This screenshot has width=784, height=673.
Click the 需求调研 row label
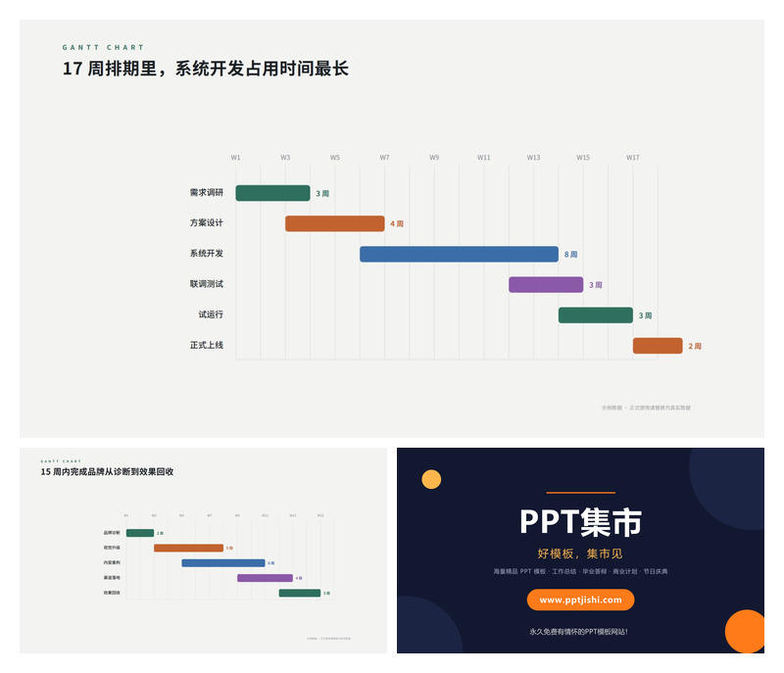click(x=206, y=192)
